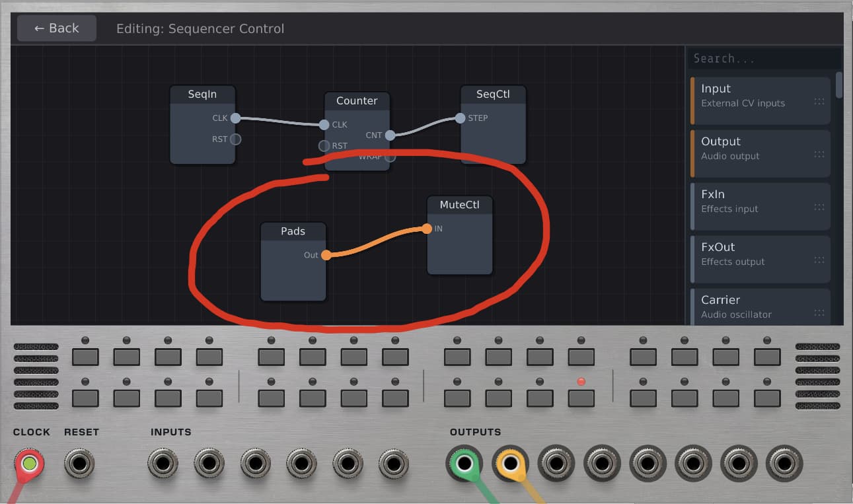Toggle the pad button with the red lit LED

581,398
